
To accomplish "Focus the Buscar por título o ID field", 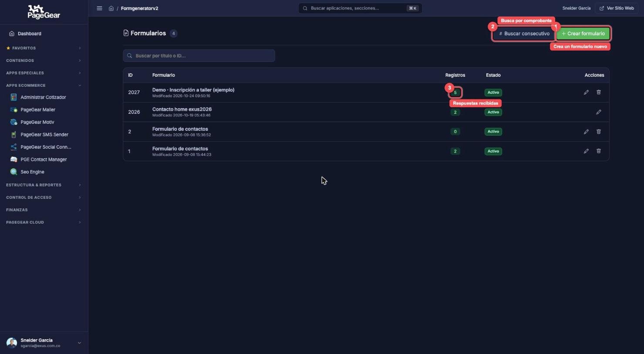I will click(199, 56).
